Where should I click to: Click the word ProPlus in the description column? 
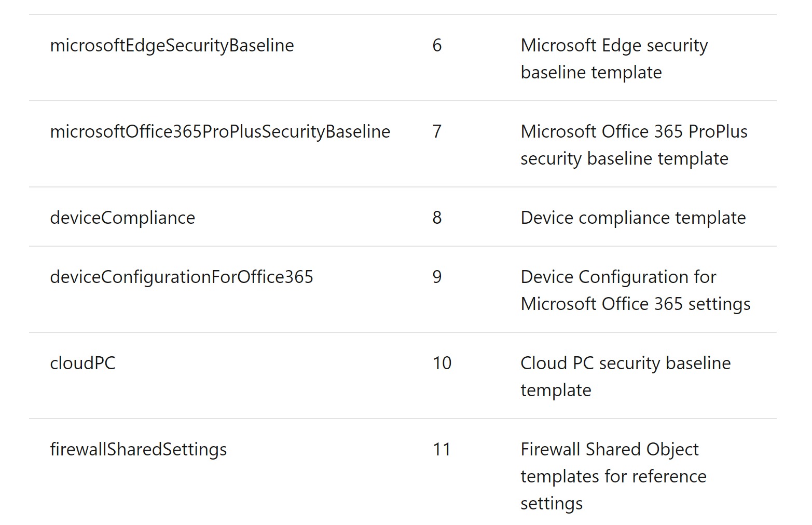(718, 132)
